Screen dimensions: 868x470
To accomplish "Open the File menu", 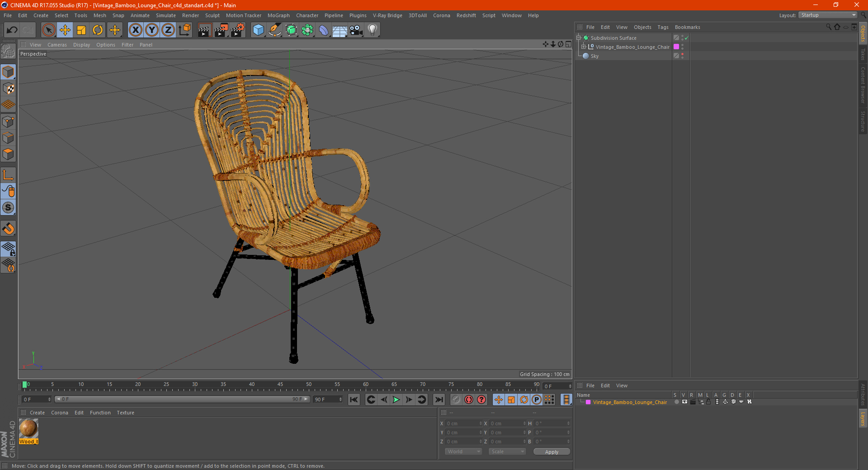I will [x=8, y=15].
